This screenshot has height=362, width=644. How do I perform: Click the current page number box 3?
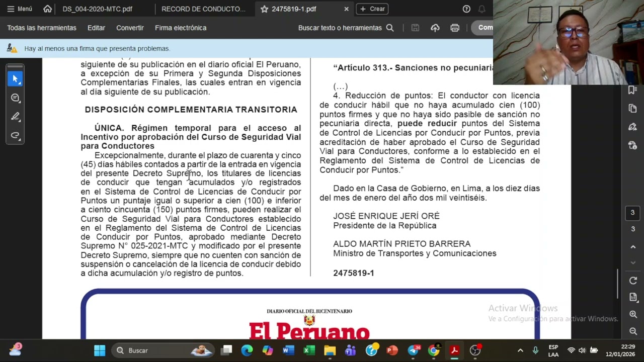point(633,213)
